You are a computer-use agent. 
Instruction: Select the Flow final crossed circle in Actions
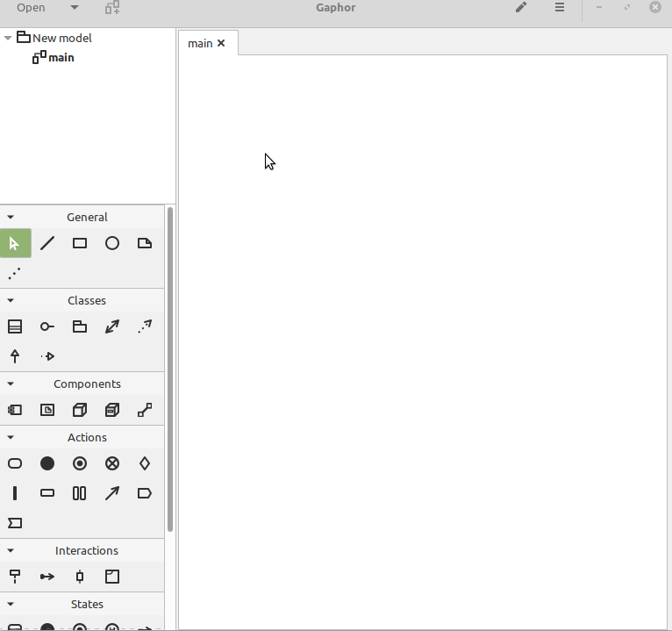tap(112, 463)
